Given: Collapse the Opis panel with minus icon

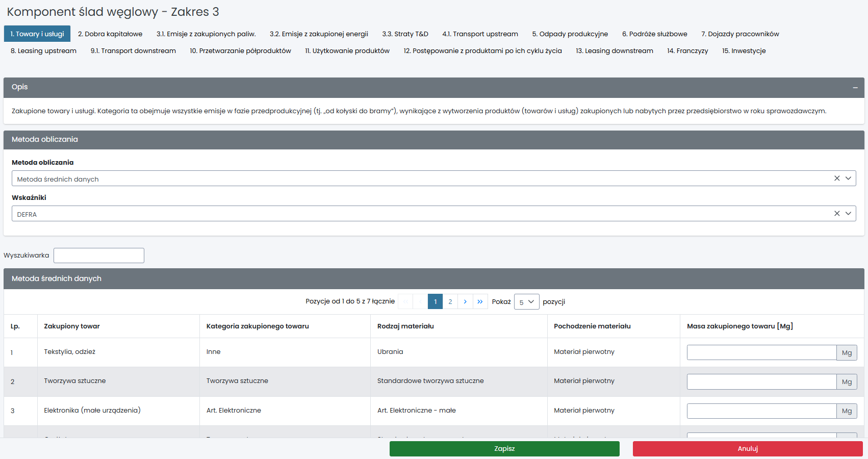Looking at the screenshot, I should [855, 88].
